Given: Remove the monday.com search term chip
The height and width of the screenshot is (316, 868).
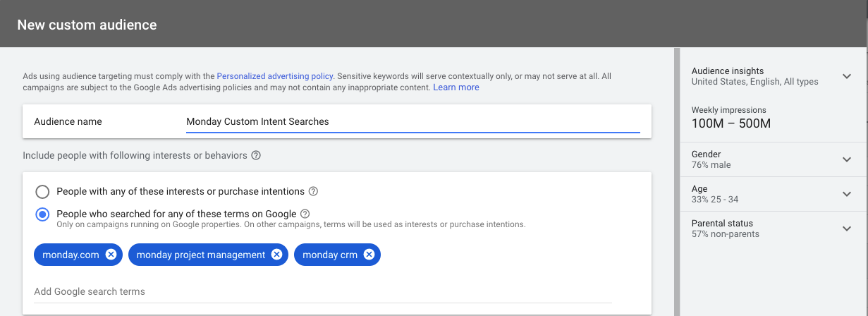Looking at the screenshot, I should click(x=111, y=255).
